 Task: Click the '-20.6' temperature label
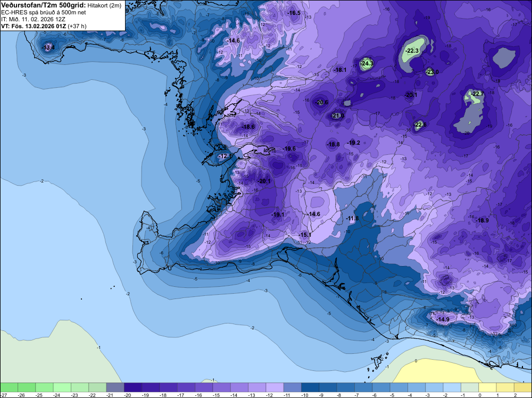(322, 102)
